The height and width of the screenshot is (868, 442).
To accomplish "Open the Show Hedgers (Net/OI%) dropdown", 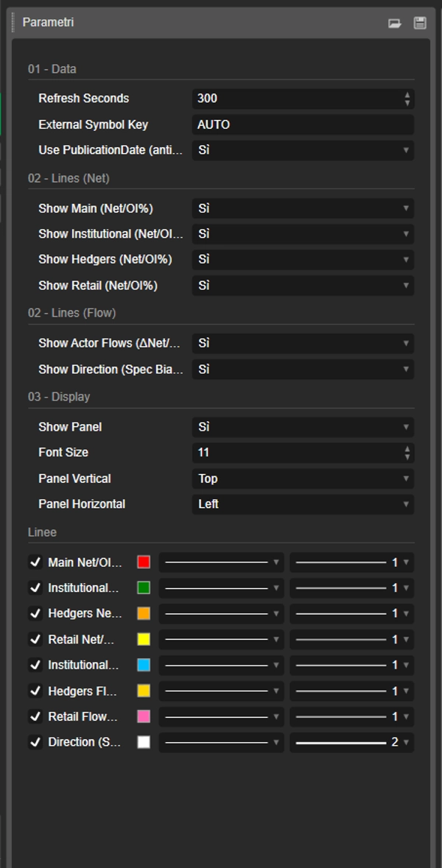I will coord(302,260).
